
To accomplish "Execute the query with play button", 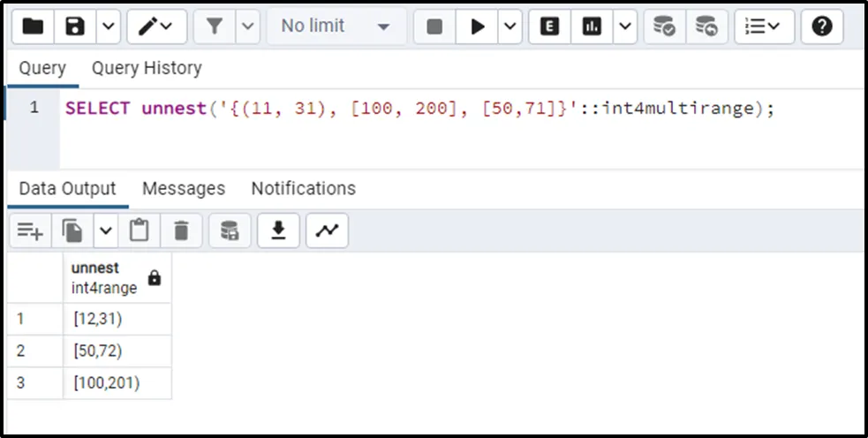I will click(478, 27).
